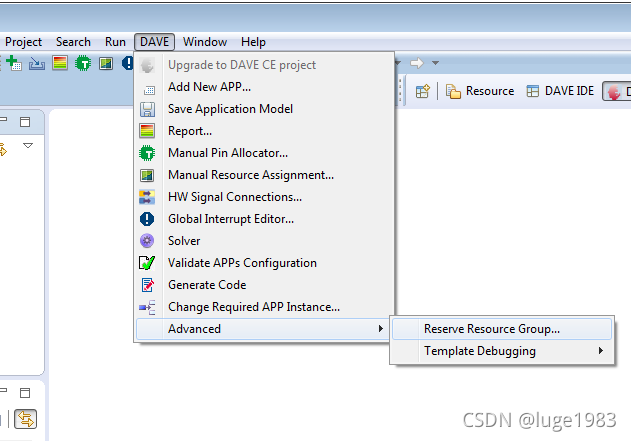Select Add New APP... menu entry
The image size is (631, 441).
click(x=264, y=87)
